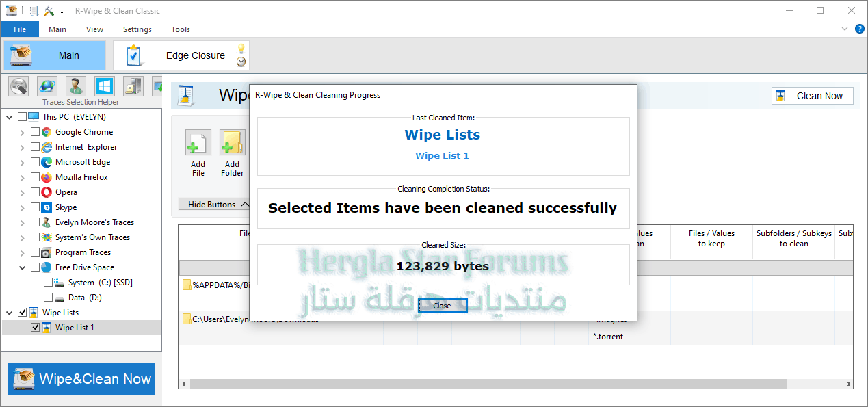Image resolution: width=868 pixels, height=407 pixels.
Task: Click the disk wipe icon in Traces Selection Helper
Action: pyautogui.click(x=18, y=86)
